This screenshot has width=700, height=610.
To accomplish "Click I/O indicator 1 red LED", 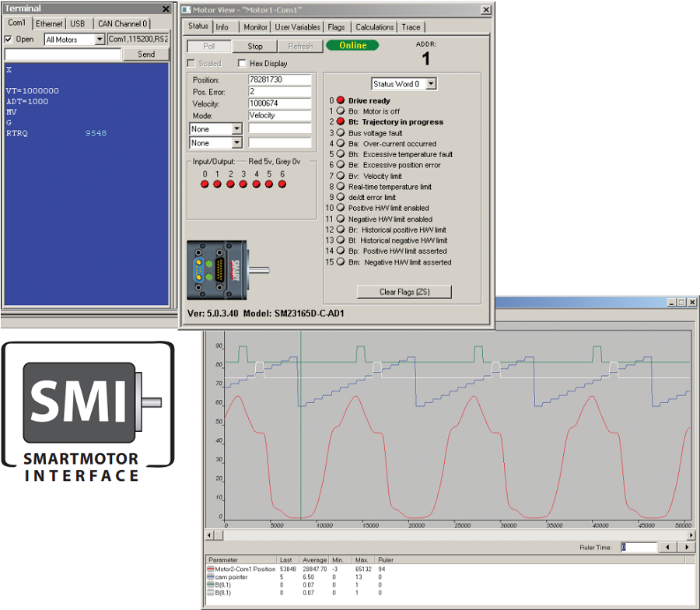I will pyautogui.click(x=218, y=184).
